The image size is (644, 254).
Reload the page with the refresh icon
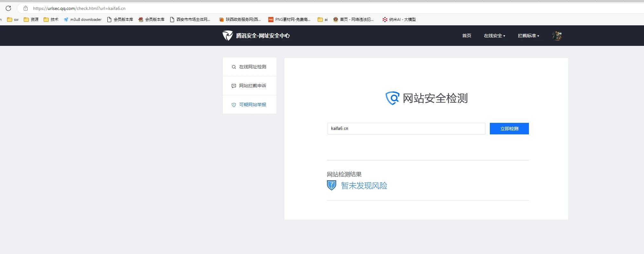click(x=8, y=8)
